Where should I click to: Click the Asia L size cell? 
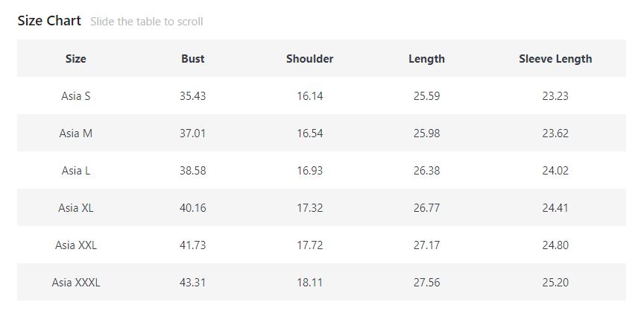[76, 171]
